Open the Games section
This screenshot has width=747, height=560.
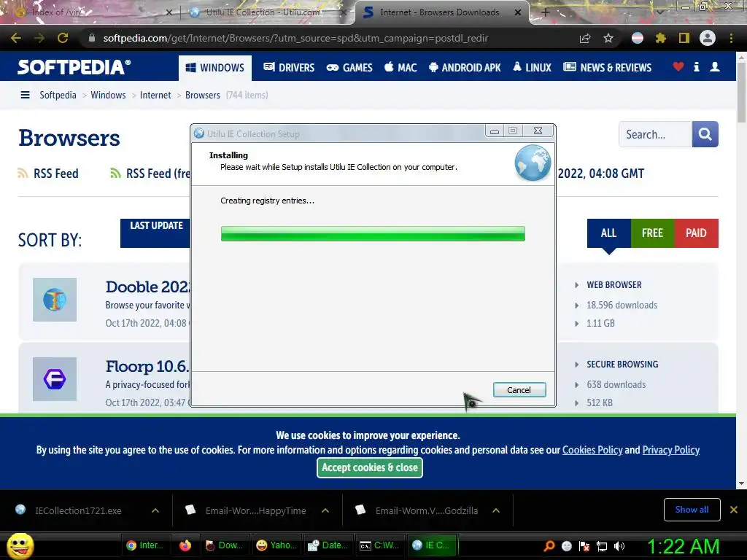tap(349, 68)
